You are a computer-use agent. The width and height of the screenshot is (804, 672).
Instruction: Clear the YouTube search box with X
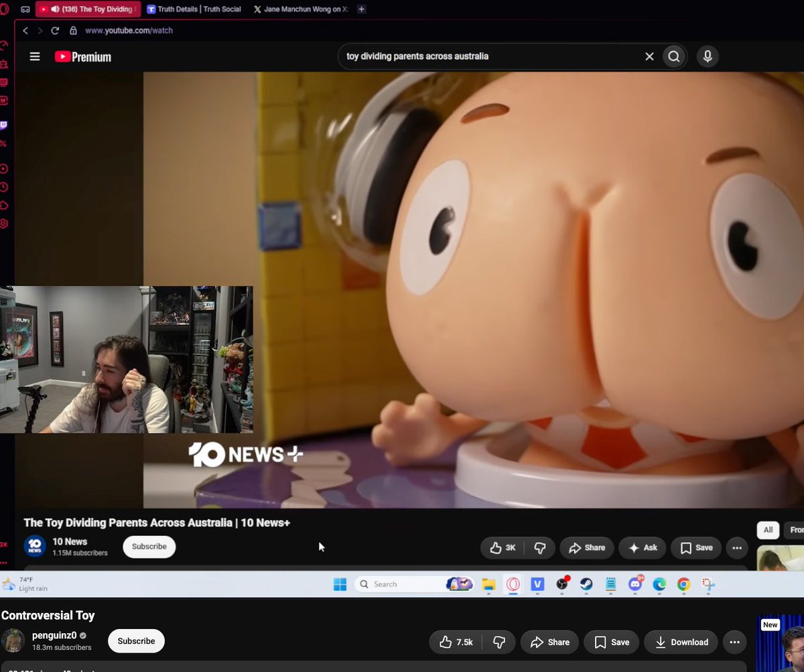tap(649, 56)
